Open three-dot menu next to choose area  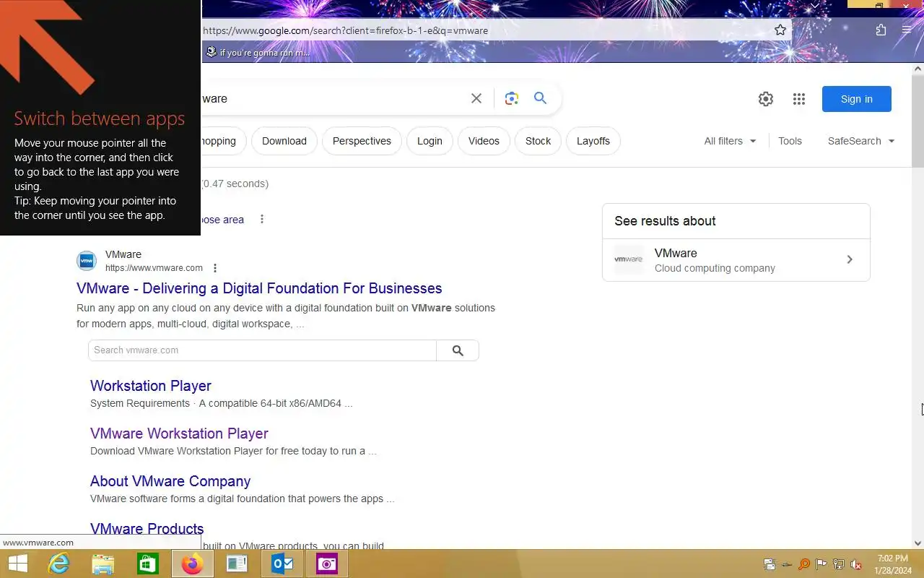(262, 219)
